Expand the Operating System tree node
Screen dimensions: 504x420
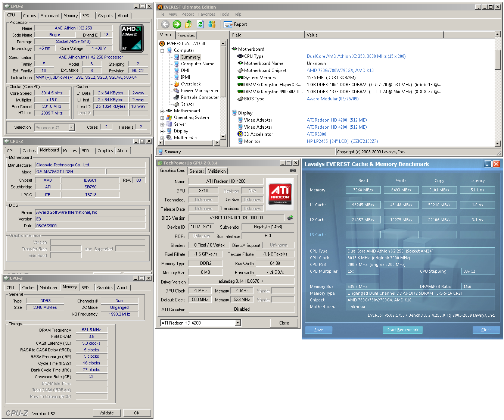pyautogui.click(x=162, y=118)
